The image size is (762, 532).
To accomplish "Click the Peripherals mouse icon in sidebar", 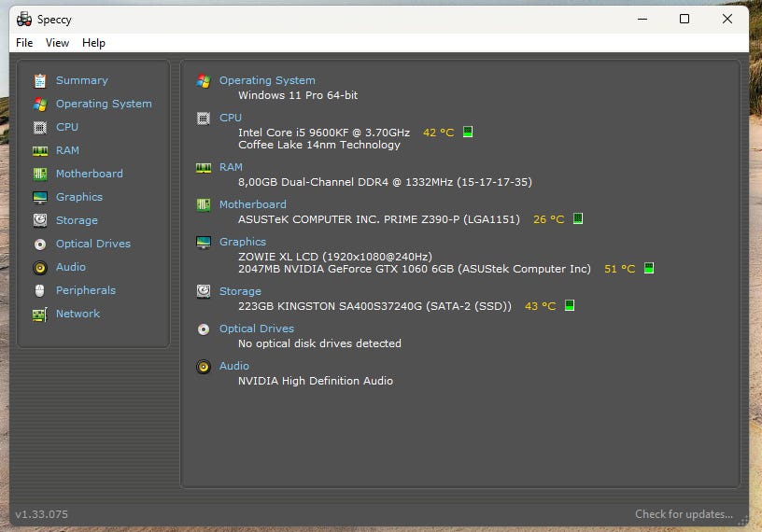I will pyautogui.click(x=40, y=290).
